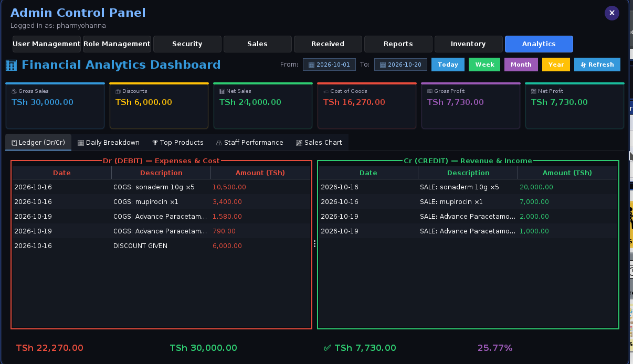Select the credit amount 2,000.00 cell

coord(567,216)
